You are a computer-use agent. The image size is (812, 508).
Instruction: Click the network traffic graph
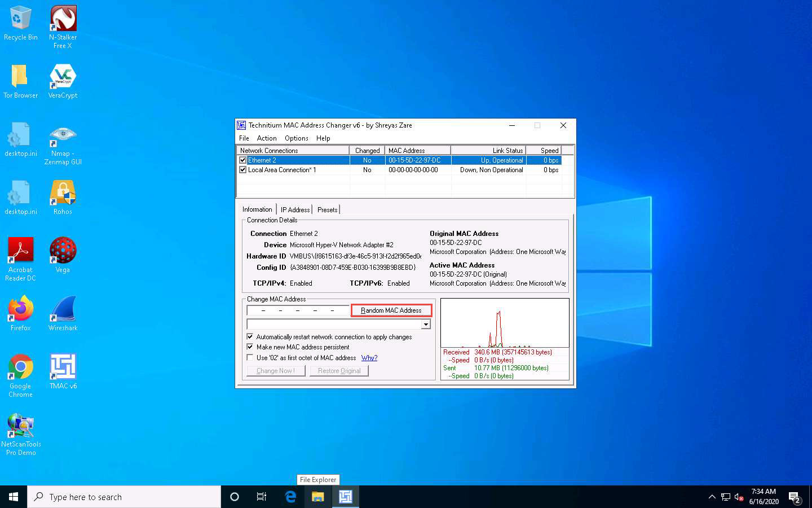[x=505, y=323]
